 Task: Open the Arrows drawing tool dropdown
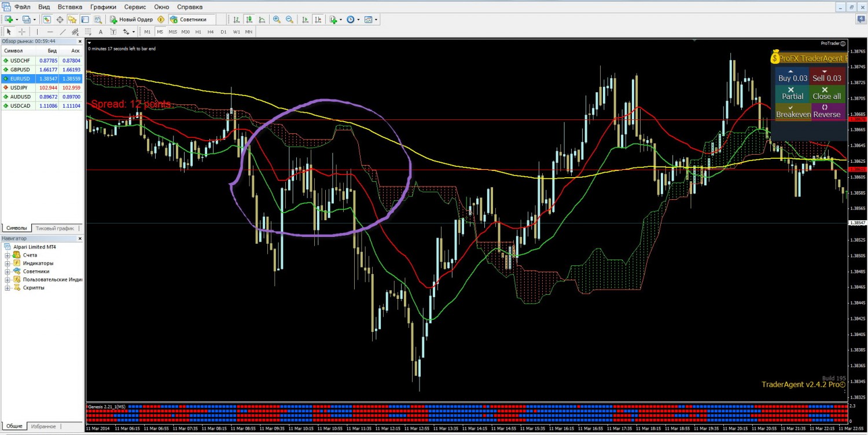pyautogui.click(x=134, y=31)
